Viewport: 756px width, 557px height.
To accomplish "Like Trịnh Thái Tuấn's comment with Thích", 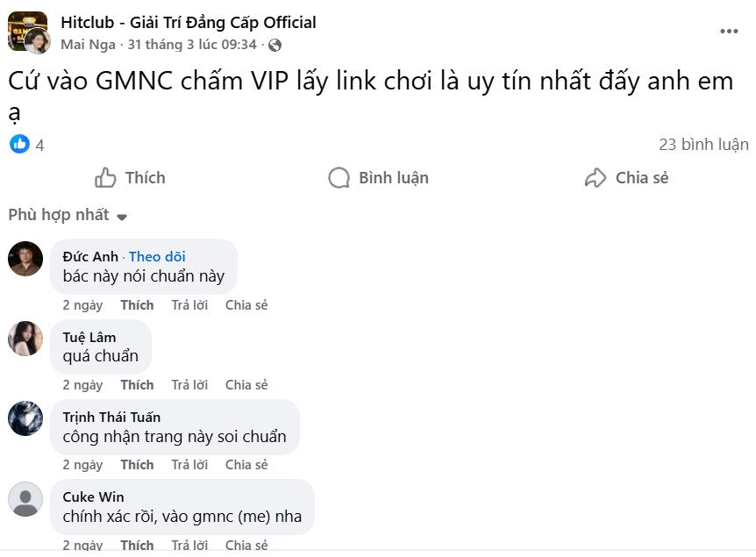I will (x=137, y=464).
